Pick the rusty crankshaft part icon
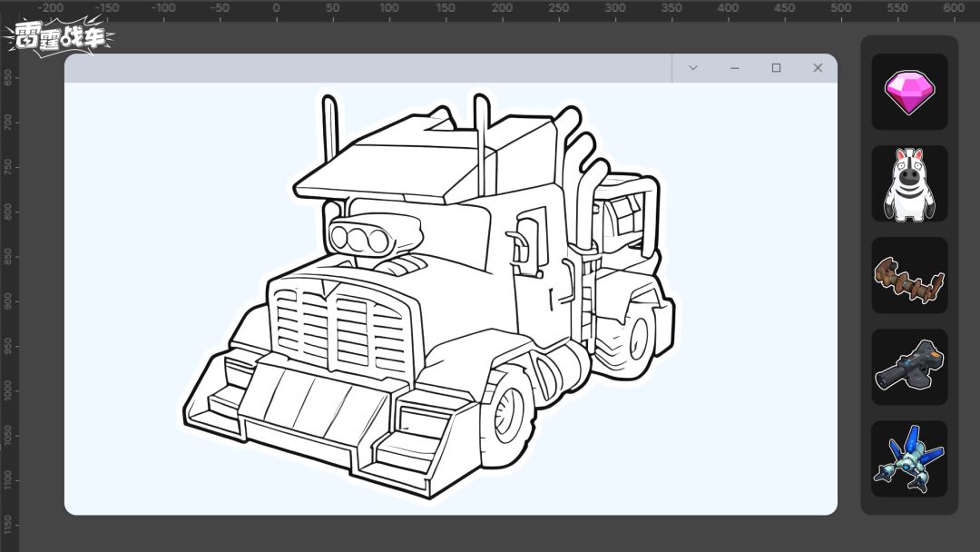980x552 pixels. tap(909, 277)
